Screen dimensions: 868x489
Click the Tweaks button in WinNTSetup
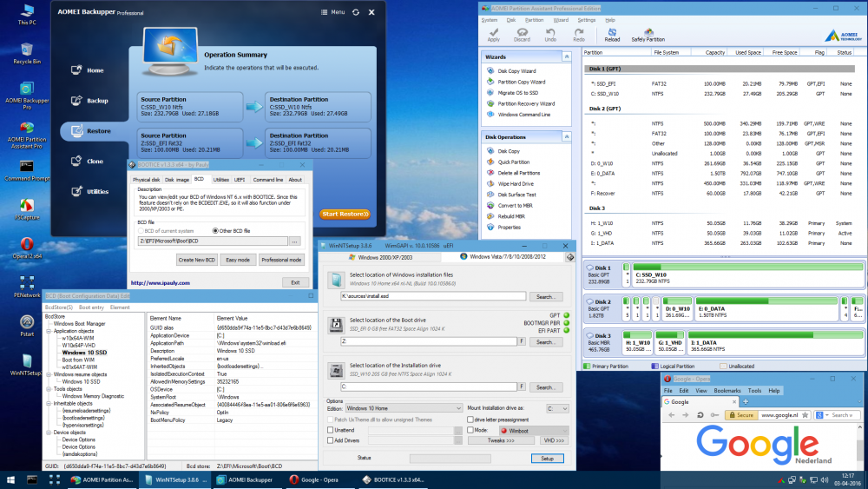click(501, 440)
